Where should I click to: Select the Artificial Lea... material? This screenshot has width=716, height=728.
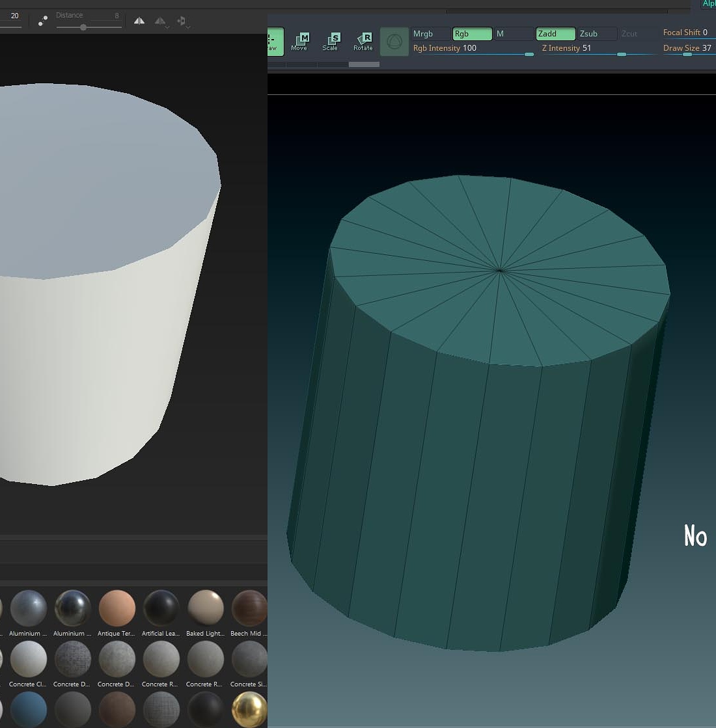point(161,608)
